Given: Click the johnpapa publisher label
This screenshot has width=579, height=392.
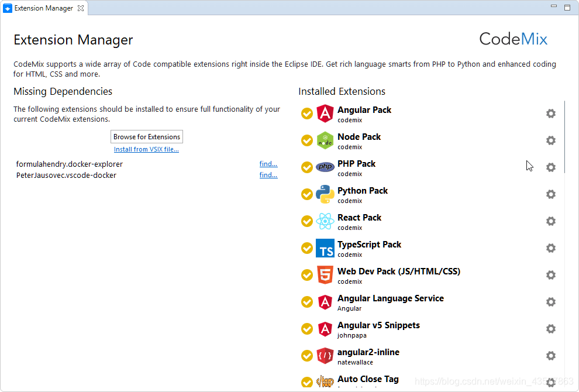Looking at the screenshot, I should tap(351, 335).
